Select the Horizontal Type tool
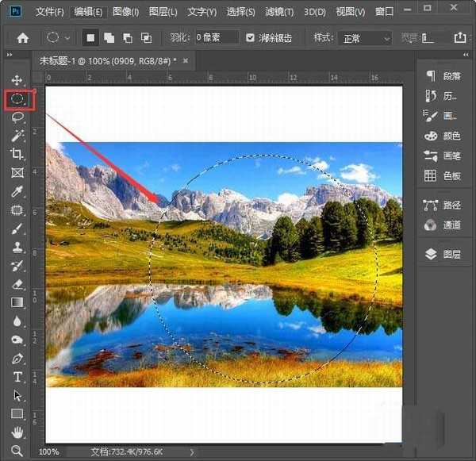The image size is (476, 461). click(x=17, y=377)
